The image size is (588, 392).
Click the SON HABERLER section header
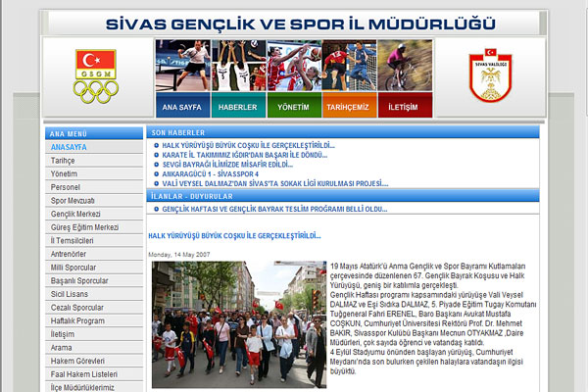click(343, 132)
